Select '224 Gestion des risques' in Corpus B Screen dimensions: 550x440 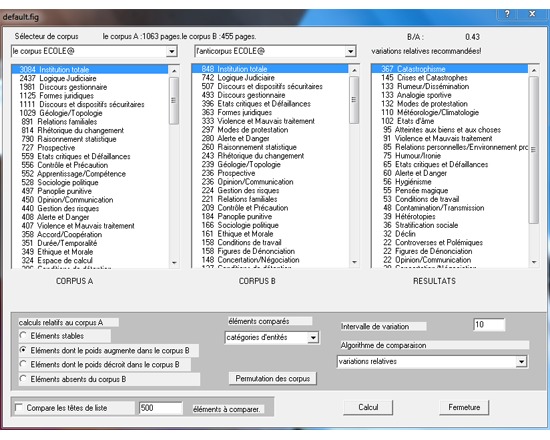click(270, 190)
